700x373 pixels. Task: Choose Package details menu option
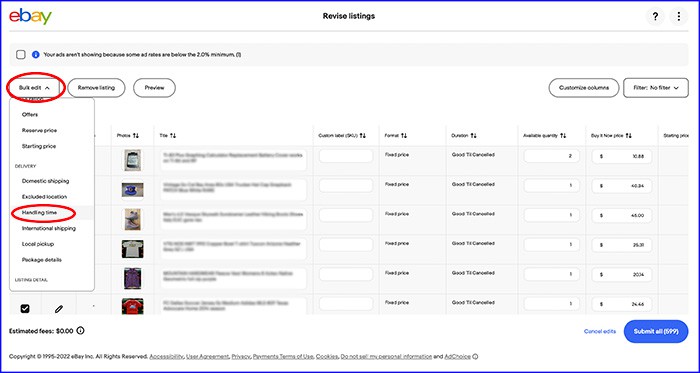pos(42,260)
